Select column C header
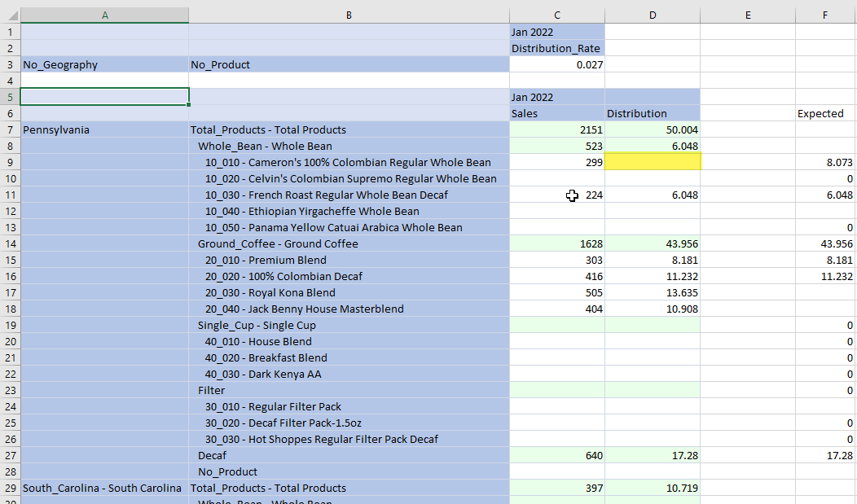 tap(557, 15)
